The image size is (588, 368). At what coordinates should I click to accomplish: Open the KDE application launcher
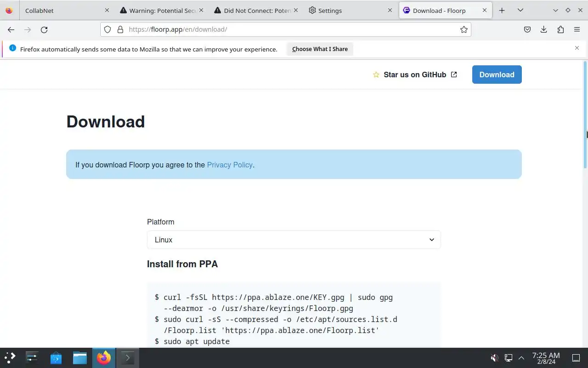tap(10, 357)
